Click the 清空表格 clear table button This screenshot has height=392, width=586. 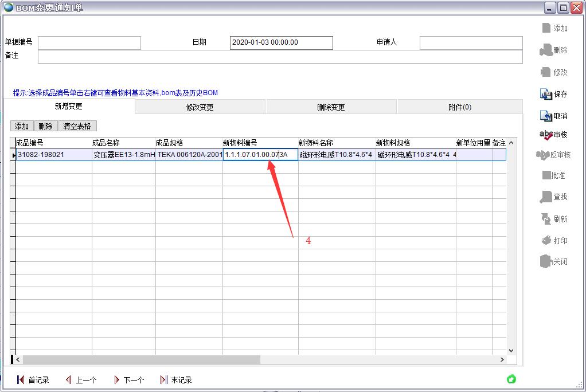(x=77, y=126)
